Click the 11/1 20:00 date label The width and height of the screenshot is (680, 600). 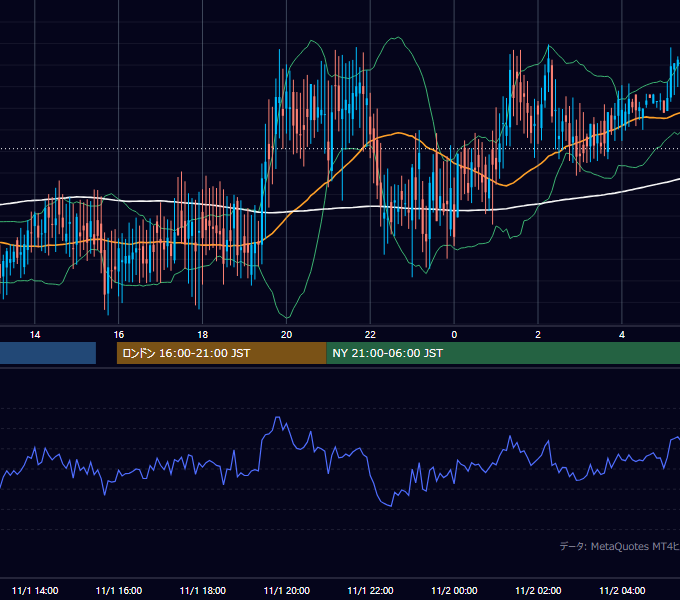(x=287, y=590)
